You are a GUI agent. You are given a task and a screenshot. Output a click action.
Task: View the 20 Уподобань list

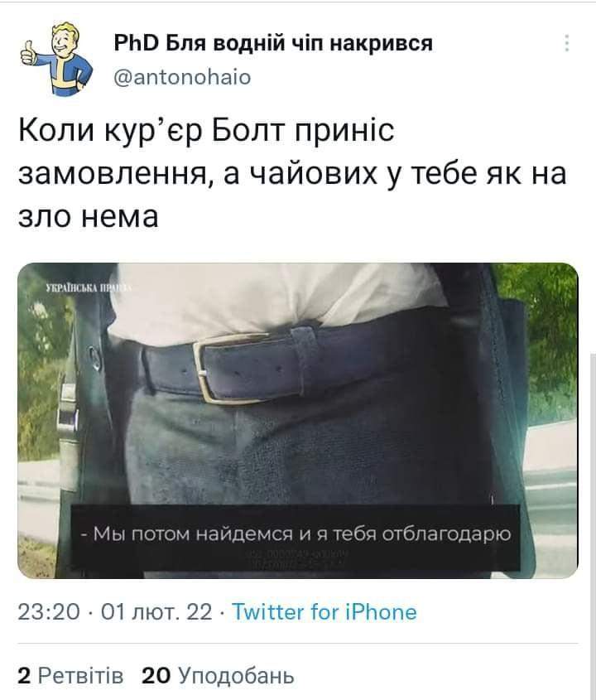219,676
